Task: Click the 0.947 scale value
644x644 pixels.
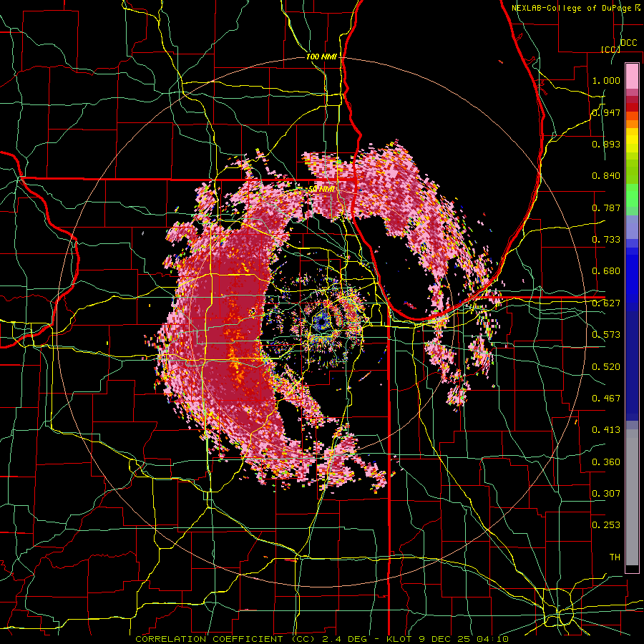Action: point(606,112)
